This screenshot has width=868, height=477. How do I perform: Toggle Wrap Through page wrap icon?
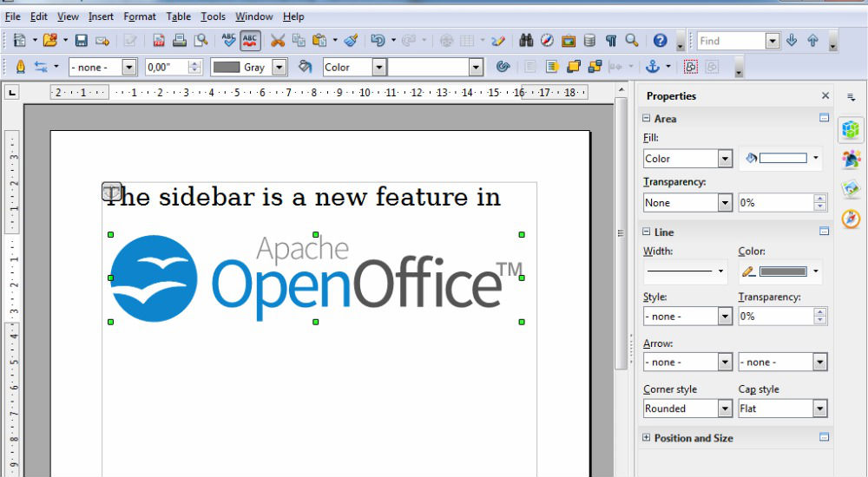tap(551, 67)
